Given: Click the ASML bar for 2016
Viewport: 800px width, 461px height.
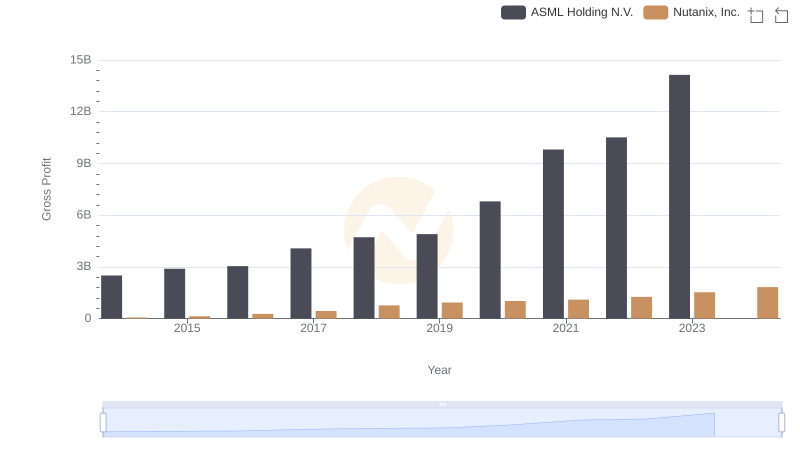Looking at the screenshot, I should (x=238, y=292).
